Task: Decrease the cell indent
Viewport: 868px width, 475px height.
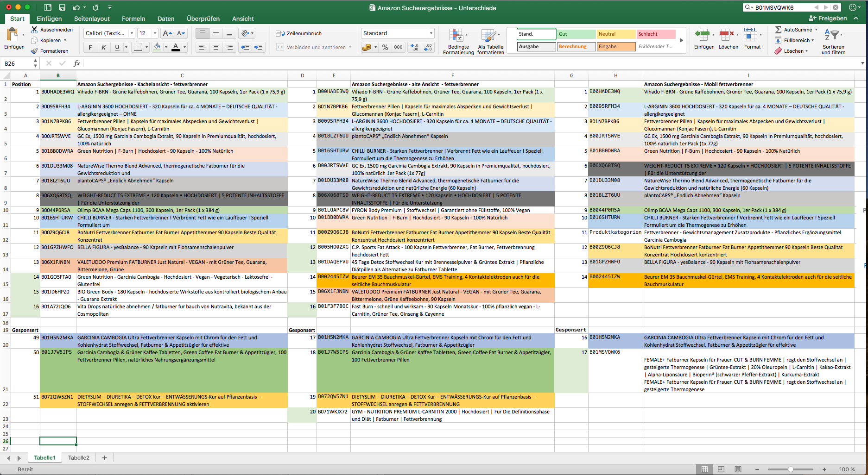Action: pyautogui.click(x=245, y=47)
